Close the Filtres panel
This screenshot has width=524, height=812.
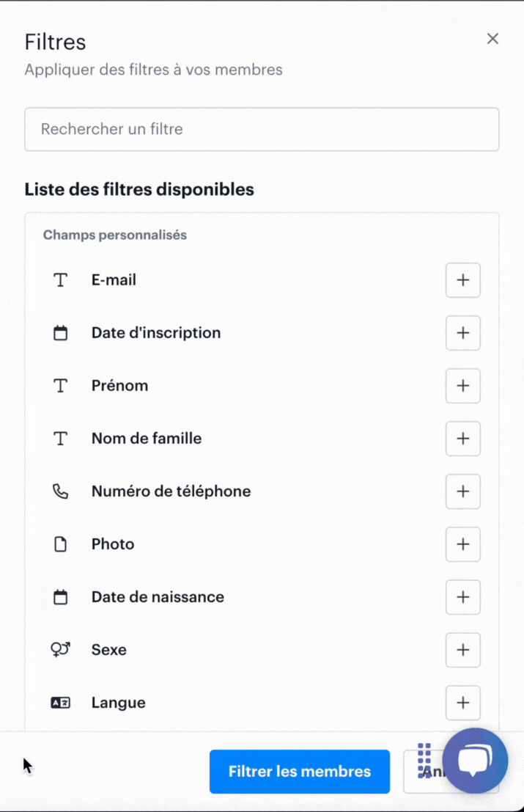point(492,39)
